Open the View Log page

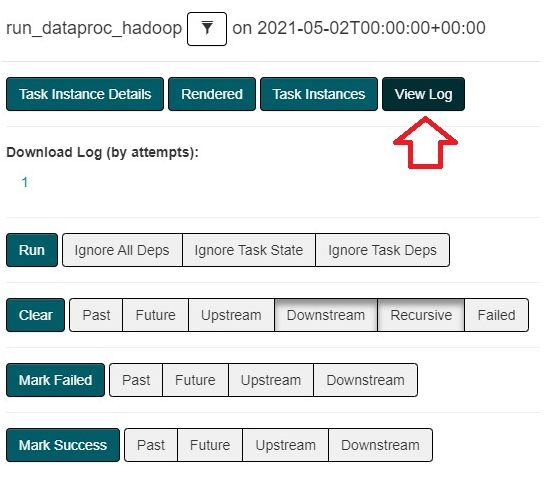(x=423, y=94)
